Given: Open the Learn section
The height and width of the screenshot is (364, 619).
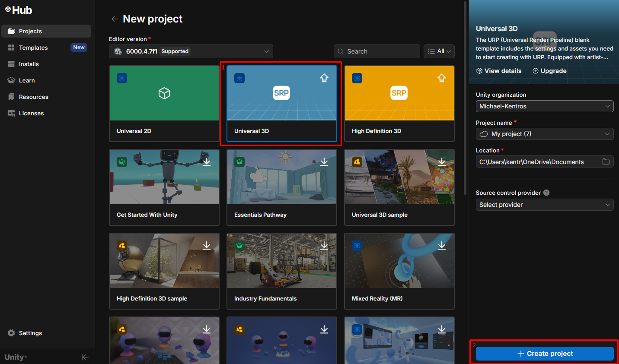Looking at the screenshot, I should coord(46,80).
